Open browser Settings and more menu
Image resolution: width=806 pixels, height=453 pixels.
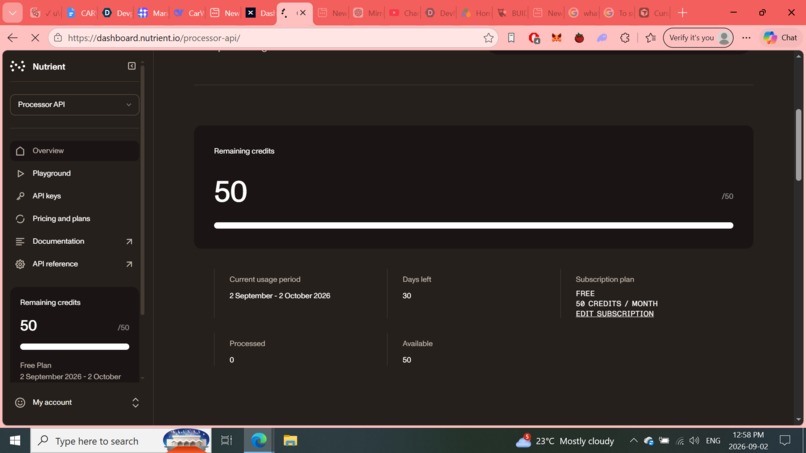pyautogui.click(x=746, y=38)
